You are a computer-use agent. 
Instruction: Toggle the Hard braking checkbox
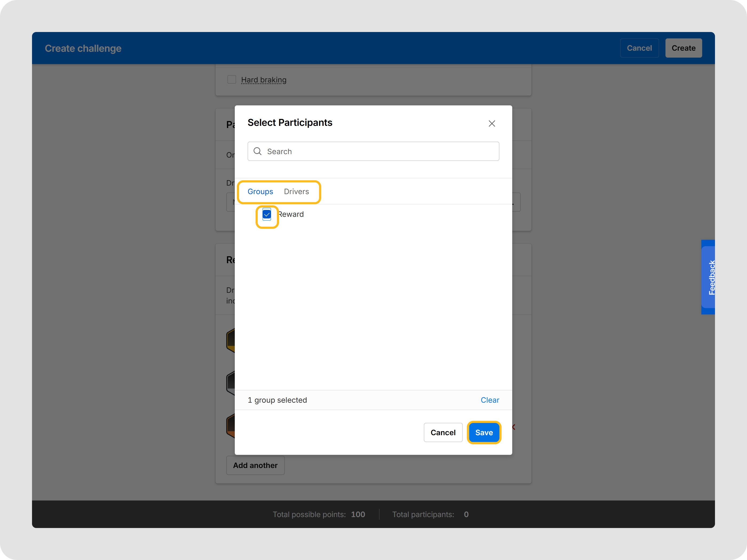pos(232,80)
